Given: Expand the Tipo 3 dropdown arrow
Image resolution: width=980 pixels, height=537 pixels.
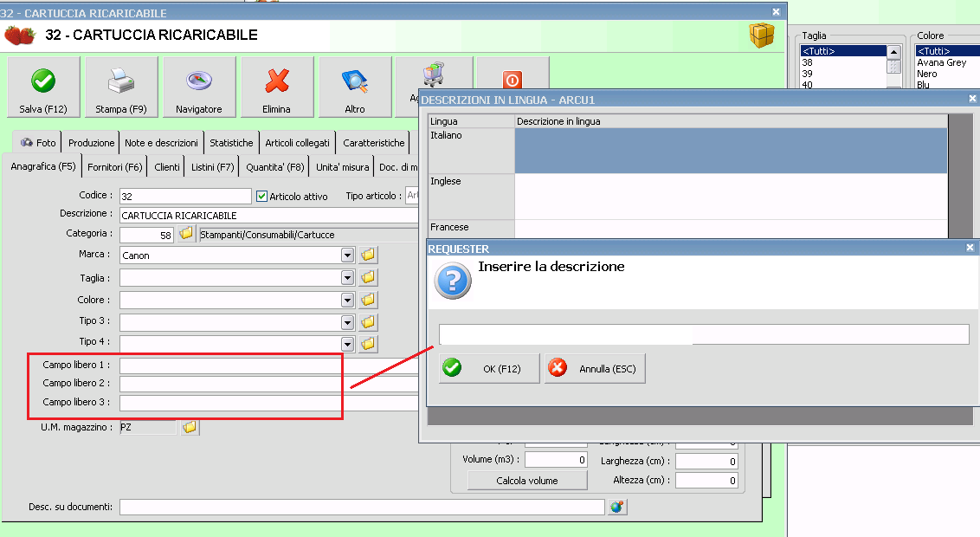Looking at the screenshot, I should click(347, 322).
